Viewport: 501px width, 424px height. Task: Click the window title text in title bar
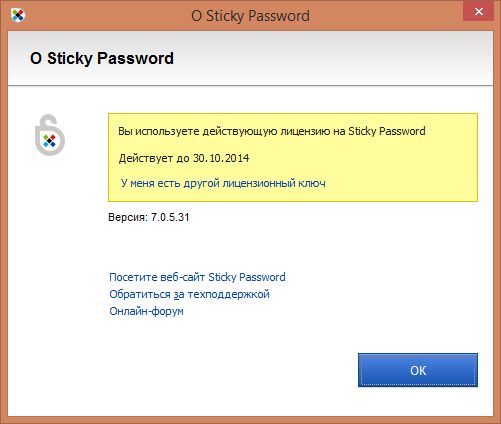tap(250, 16)
